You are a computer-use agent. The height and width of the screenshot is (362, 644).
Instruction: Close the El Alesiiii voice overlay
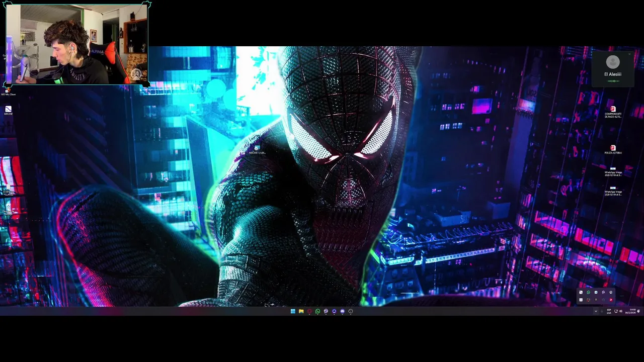pyautogui.click(x=629, y=54)
